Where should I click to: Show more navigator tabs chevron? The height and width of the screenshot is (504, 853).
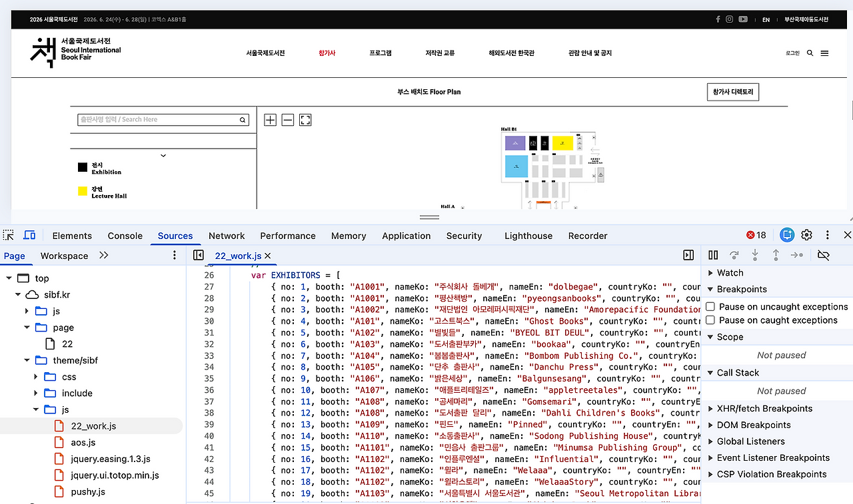coord(104,255)
